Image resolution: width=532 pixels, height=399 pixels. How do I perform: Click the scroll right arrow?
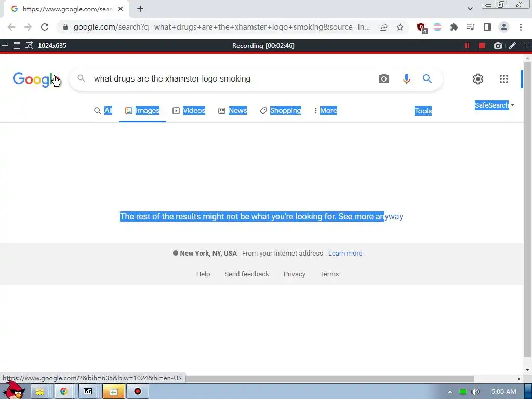518,379
